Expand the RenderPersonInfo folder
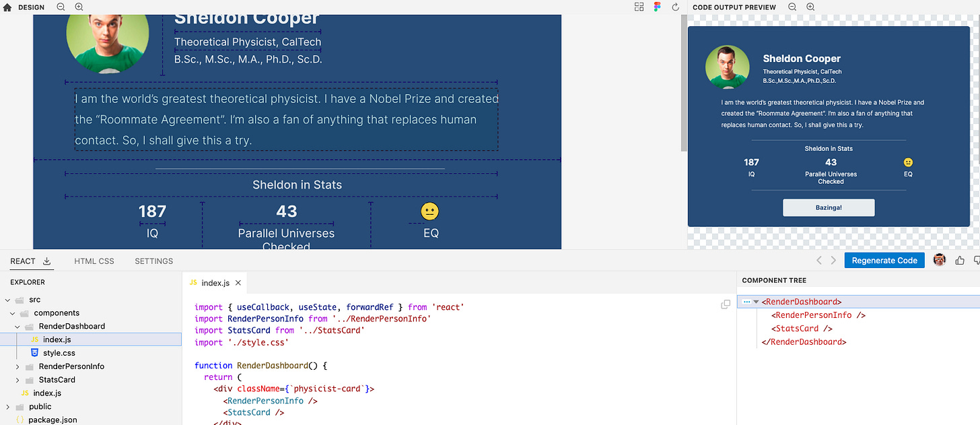Image resolution: width=980 pixels, height=425 pixels. tap(18, 366)
